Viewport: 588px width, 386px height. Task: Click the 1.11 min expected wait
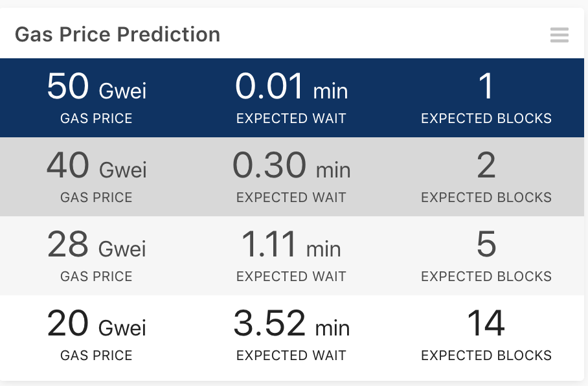(x=291, y=245)
